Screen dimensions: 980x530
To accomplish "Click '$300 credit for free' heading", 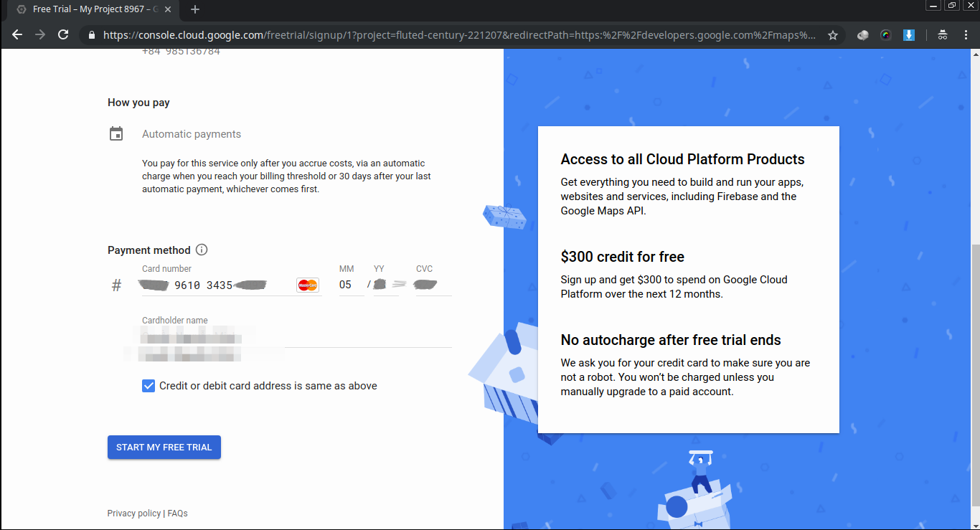I will pos(623,257).
